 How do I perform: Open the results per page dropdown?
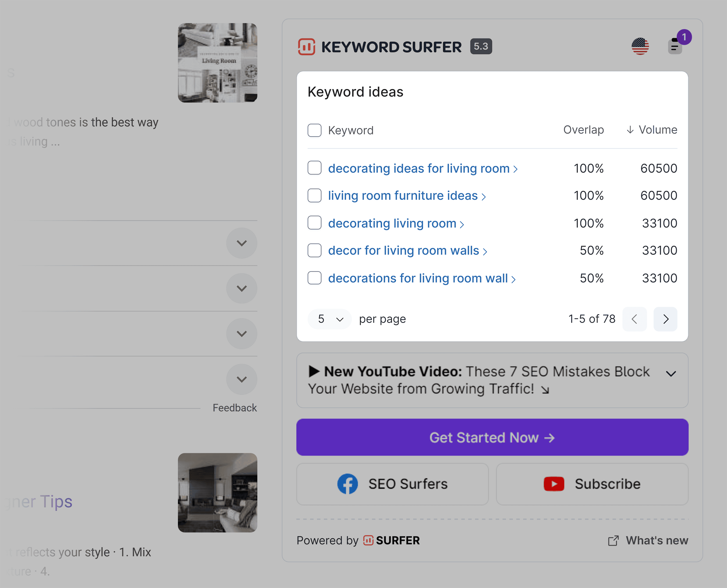pos(329,319)
